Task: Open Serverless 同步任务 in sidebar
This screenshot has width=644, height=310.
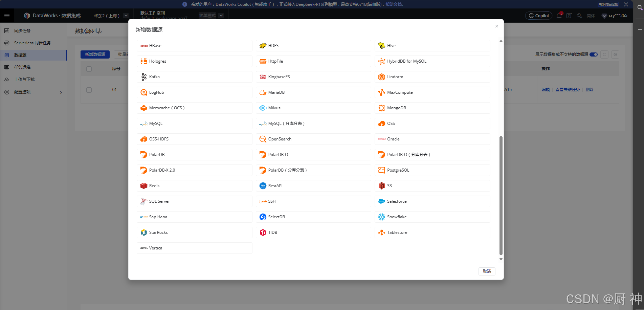Action: (x=33, y=43)
